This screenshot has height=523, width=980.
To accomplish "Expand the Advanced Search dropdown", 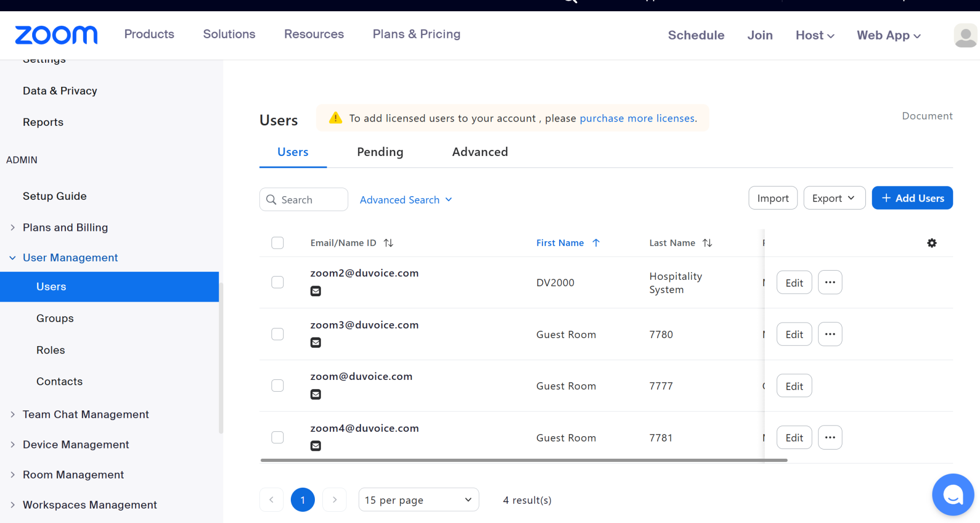I will (406, 200).
